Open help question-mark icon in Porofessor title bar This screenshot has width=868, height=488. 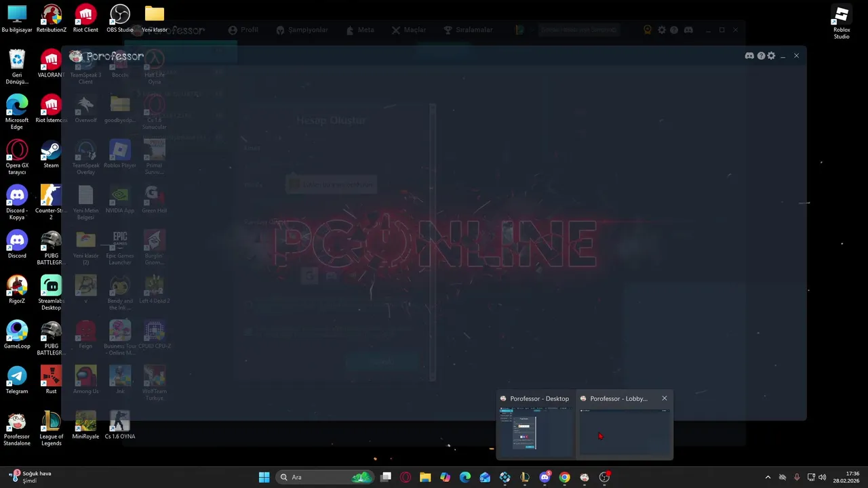pyautogui.click(x=761, y=56)
